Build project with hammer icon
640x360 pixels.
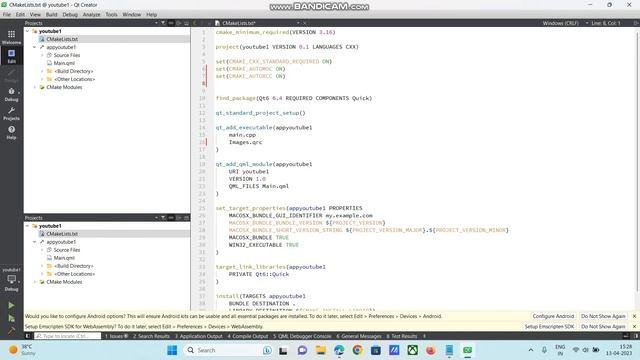11,330
